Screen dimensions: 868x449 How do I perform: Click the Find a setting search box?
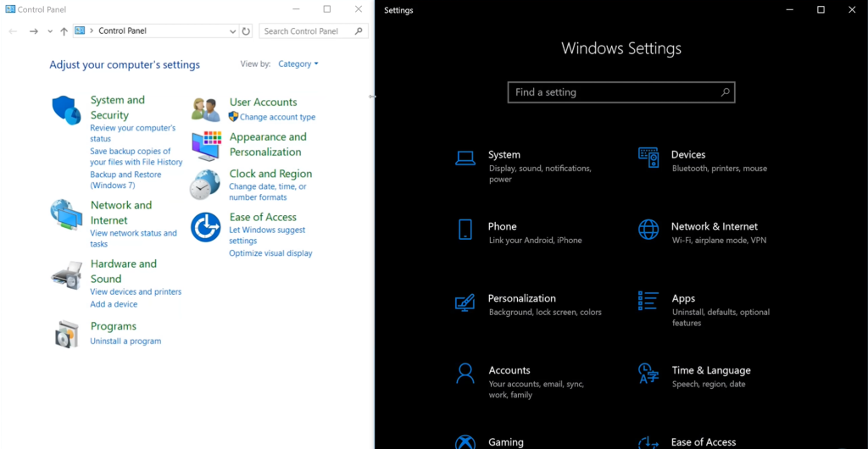621,92
